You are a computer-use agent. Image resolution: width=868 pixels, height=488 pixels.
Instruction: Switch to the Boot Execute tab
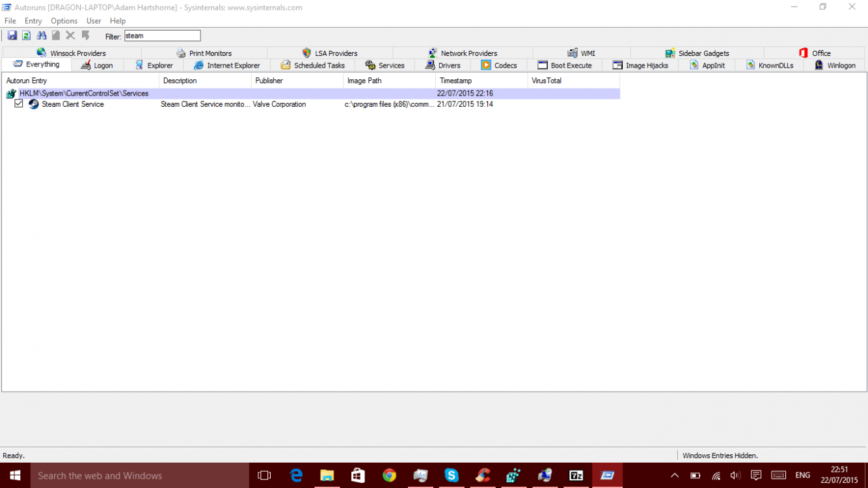(x=565, y=66)
